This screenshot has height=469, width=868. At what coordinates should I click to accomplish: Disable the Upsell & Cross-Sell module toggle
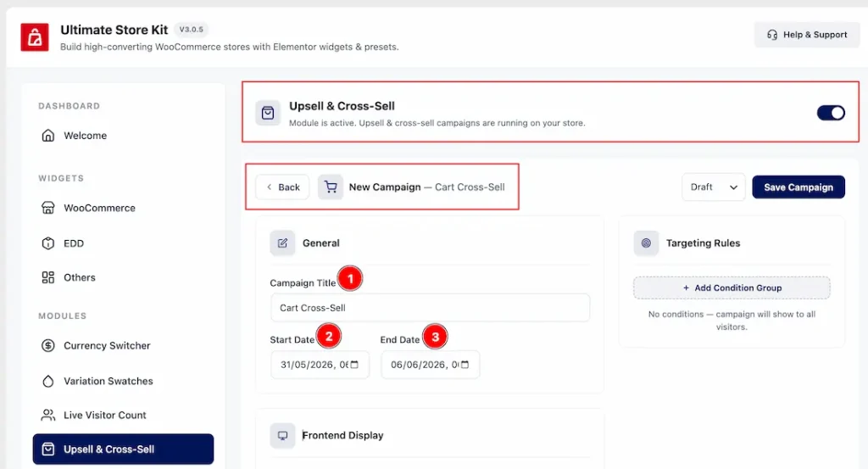coord(831,113)
